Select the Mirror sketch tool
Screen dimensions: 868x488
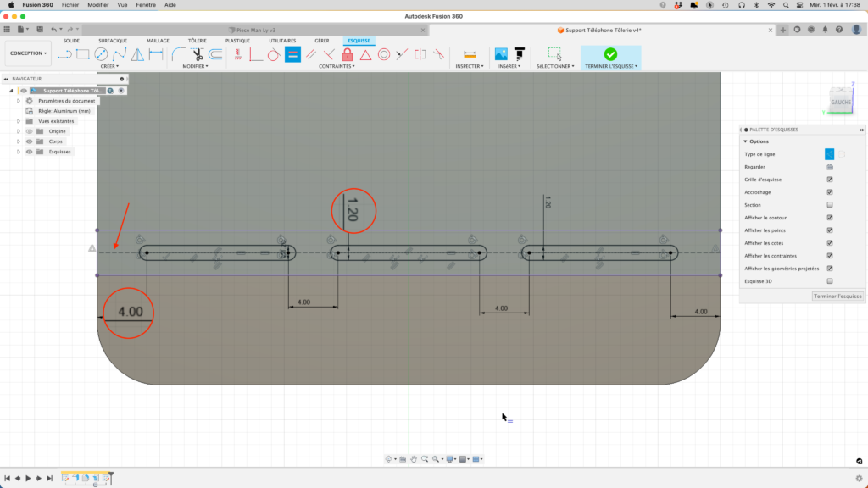pyautogui.click(x=137, y=54)
